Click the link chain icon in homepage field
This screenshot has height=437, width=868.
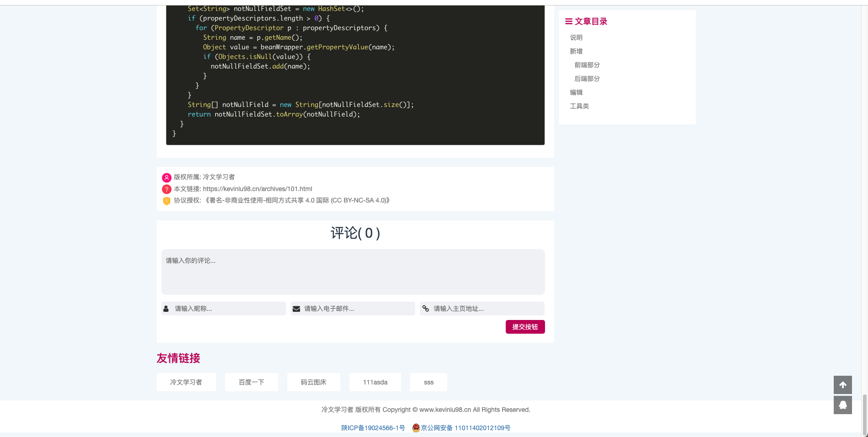(425, 309)
